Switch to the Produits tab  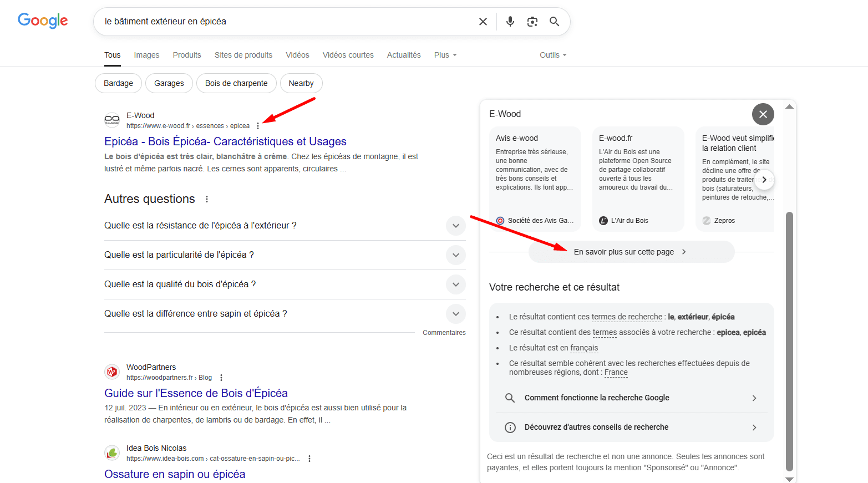pyautogui.click(x=187, y=55)
